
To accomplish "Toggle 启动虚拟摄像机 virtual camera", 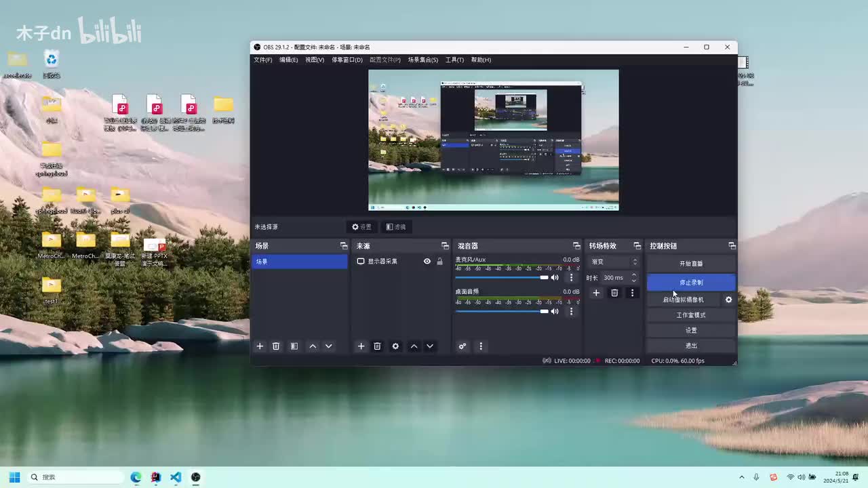I will (x=684, y=300).
